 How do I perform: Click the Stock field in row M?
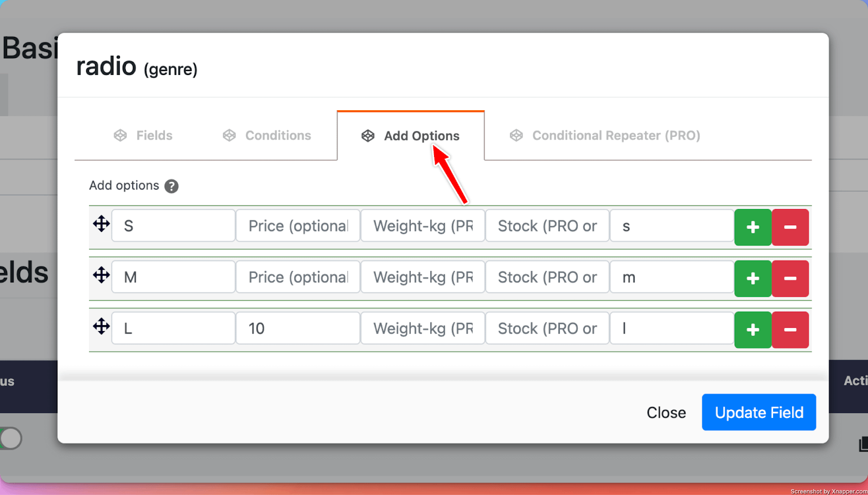click(547, 277)
